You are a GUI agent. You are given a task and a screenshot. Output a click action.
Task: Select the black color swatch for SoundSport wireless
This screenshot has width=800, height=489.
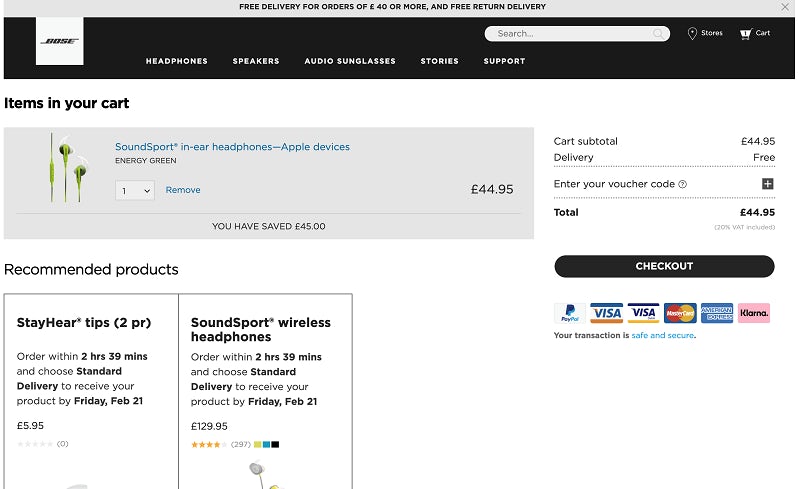click(275, 444)
